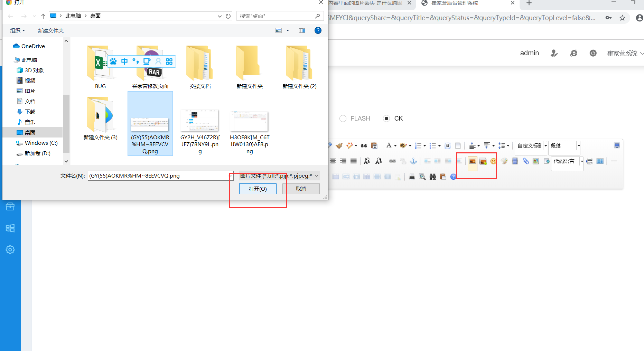The height and width of the screenshot is (351, 644).
Task: Select OneDrive in the navigation tree
Action: click(33, 46)
